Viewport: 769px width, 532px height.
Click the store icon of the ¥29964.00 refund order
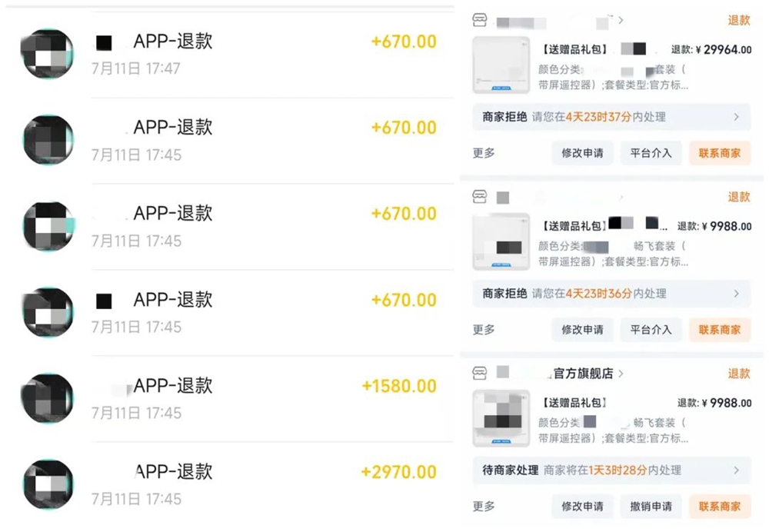(x=480, y=21)
